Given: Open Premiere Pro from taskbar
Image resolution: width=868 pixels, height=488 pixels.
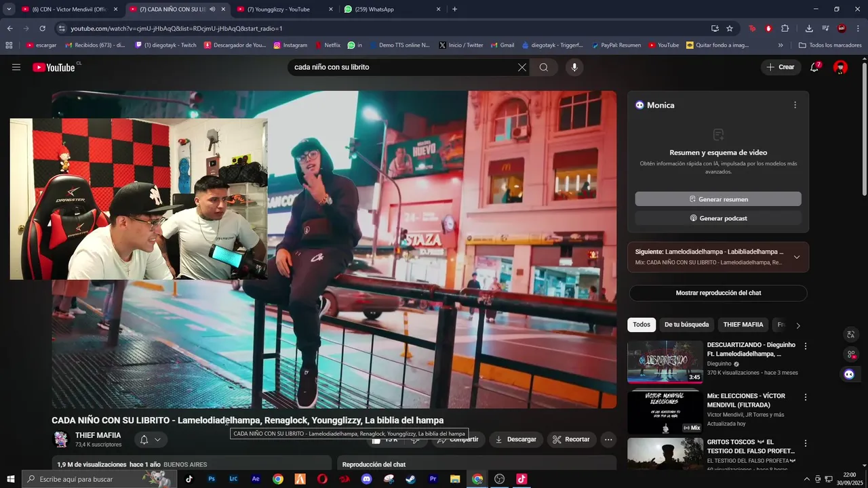Looking at the screenshot, I should pos(433,479).
